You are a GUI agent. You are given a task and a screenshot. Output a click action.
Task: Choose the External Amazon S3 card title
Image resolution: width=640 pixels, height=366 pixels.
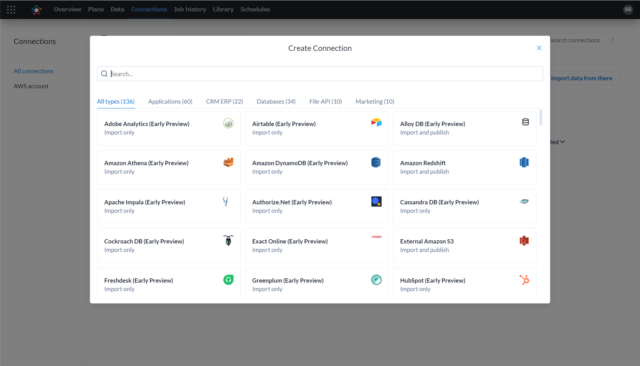pos(427,241)
